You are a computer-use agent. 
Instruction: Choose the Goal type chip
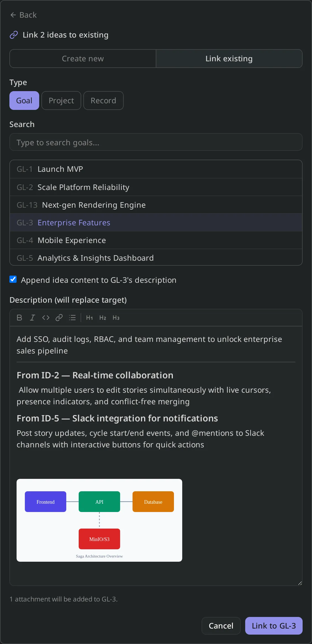pyautogui.click(x=24, y=101)
